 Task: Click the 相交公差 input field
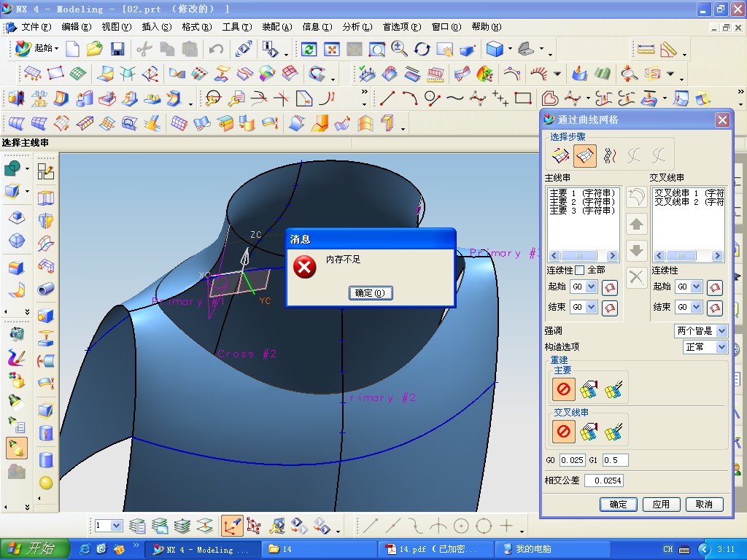(603, 481)
